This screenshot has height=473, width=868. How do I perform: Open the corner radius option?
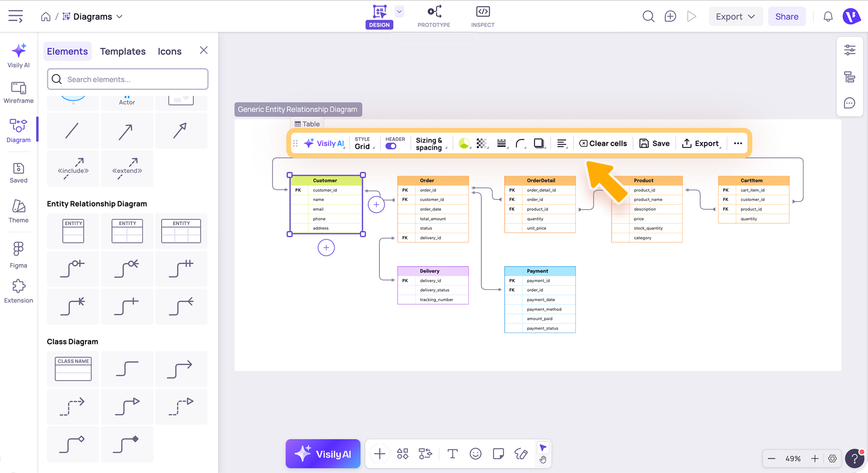[x=520, y=143]
